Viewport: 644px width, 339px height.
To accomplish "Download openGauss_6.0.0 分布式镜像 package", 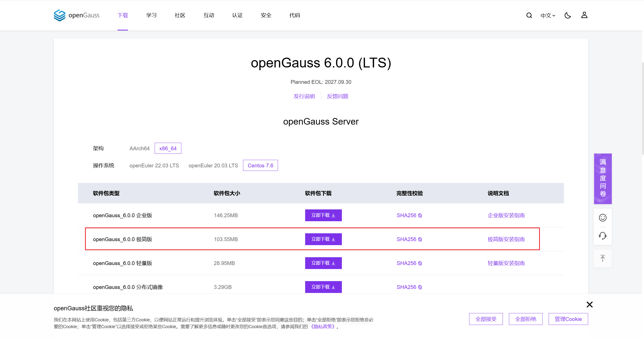I will (323, 287).
